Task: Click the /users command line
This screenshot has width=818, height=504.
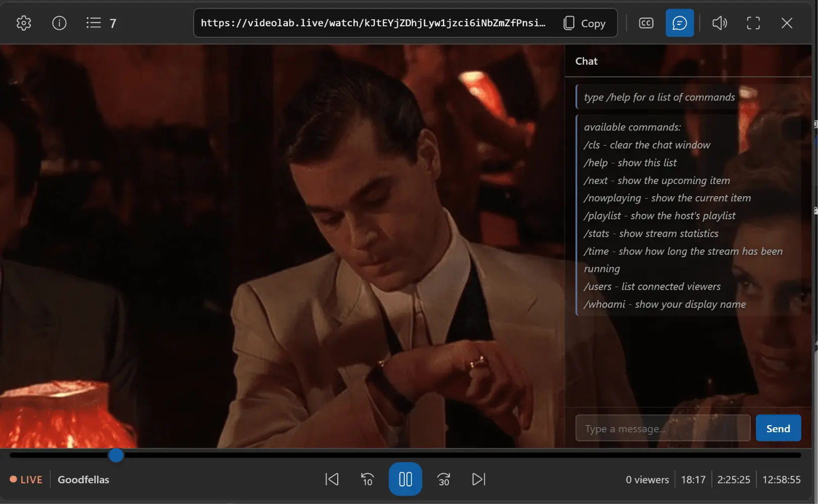Action: (652, 287)
